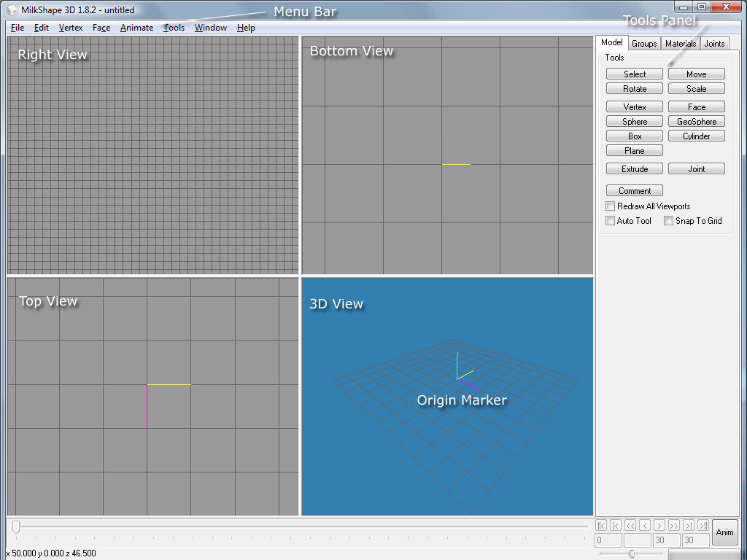This screenshot has width=747, height=560.
Task: Maximize the MilkShape 3D window
Action: tap(702, 7)
